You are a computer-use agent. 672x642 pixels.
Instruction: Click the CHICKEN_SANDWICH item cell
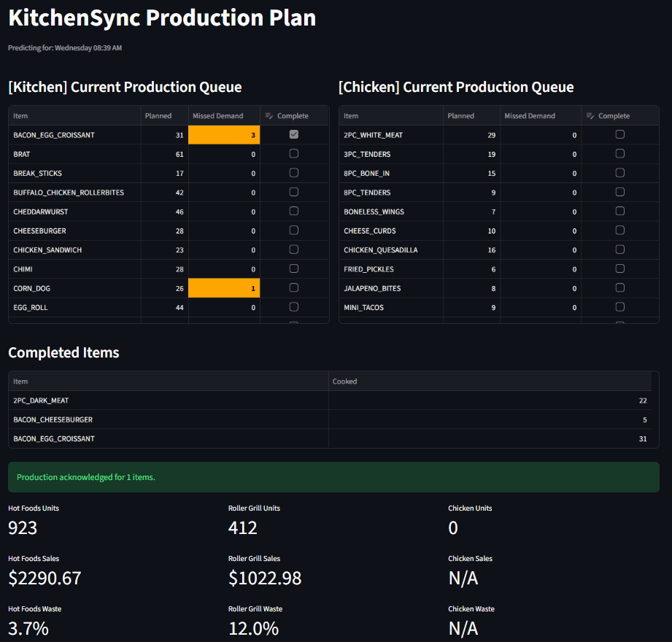(x=74, y=250)
